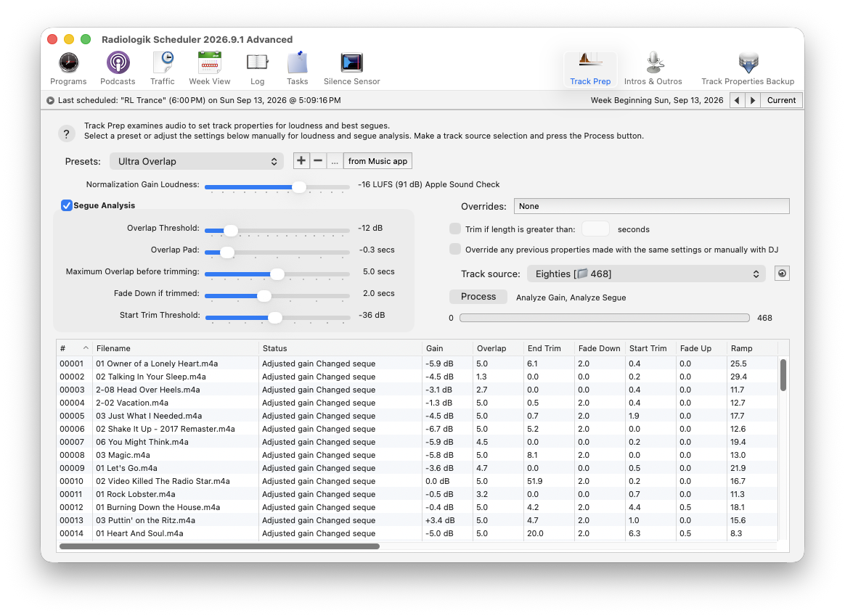Click the Status column header
The height and width of the screenshot is (616, 845).
340,348
